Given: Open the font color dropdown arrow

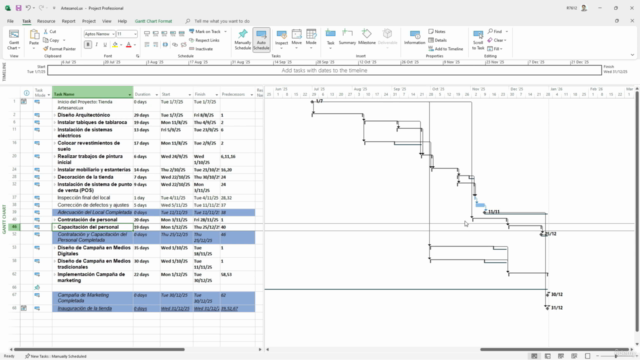Looking at the screenshot, I should [x=135, y=45].
